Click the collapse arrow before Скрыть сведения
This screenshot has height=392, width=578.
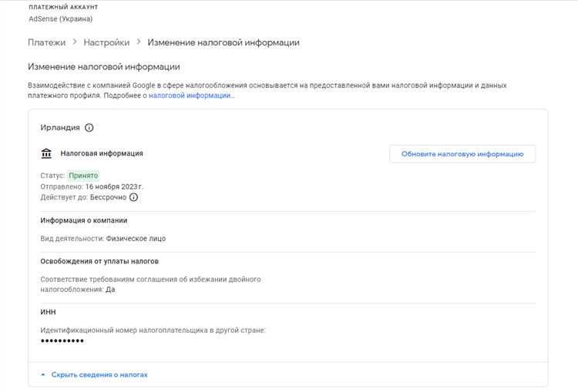coord(42,374)
